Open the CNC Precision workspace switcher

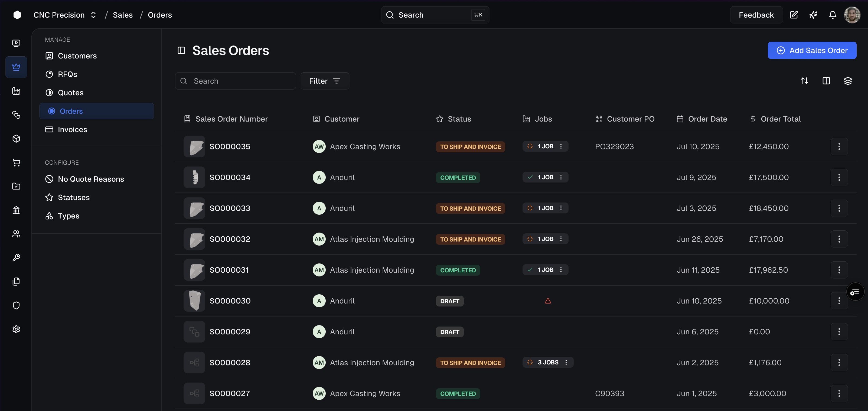(x=65, y=15)
